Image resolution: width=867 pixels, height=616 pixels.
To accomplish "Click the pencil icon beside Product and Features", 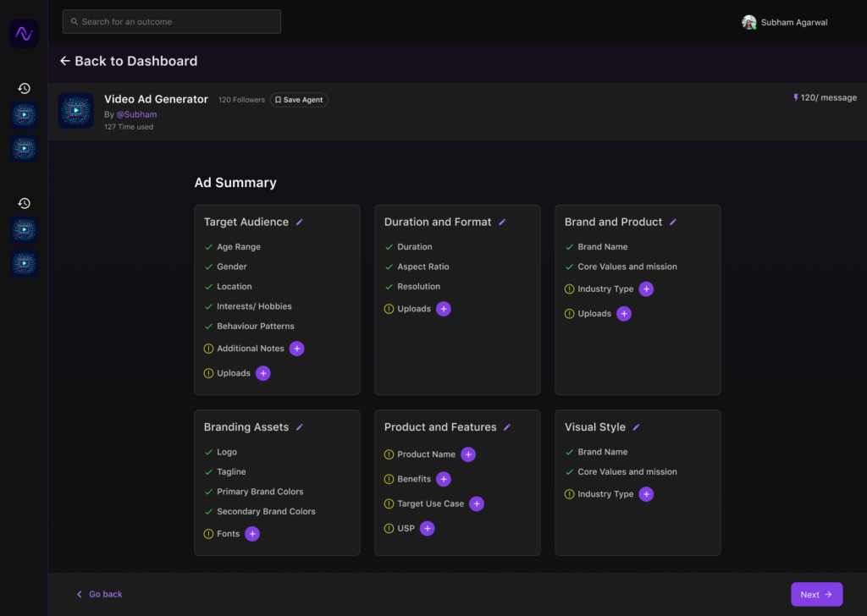I will pos(507,428).
